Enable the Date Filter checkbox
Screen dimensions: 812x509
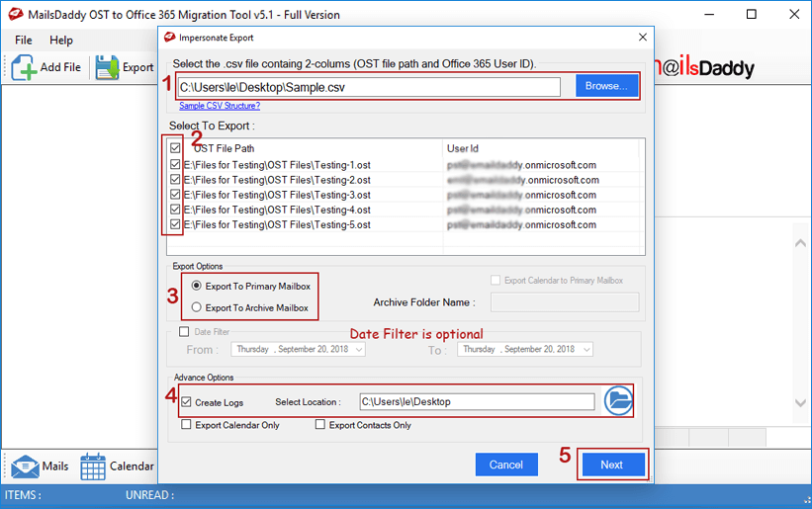pyautogui.click(x=184, y=331)
